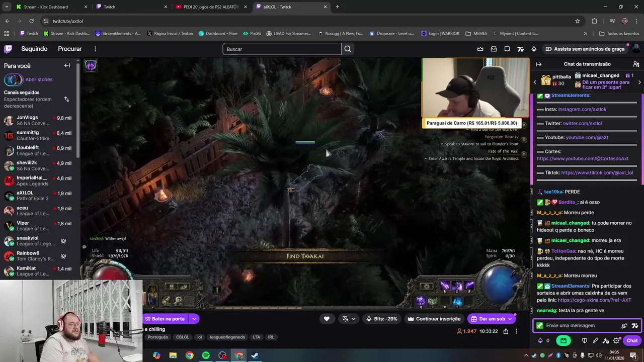Open JonVlogs channel in sidebar
Screen dimensions: 644x362
39,120
